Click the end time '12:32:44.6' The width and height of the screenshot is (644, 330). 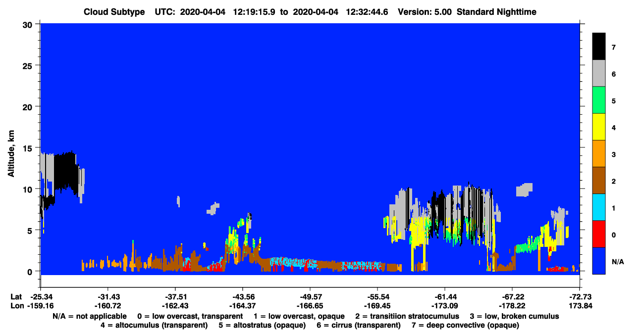368,12
